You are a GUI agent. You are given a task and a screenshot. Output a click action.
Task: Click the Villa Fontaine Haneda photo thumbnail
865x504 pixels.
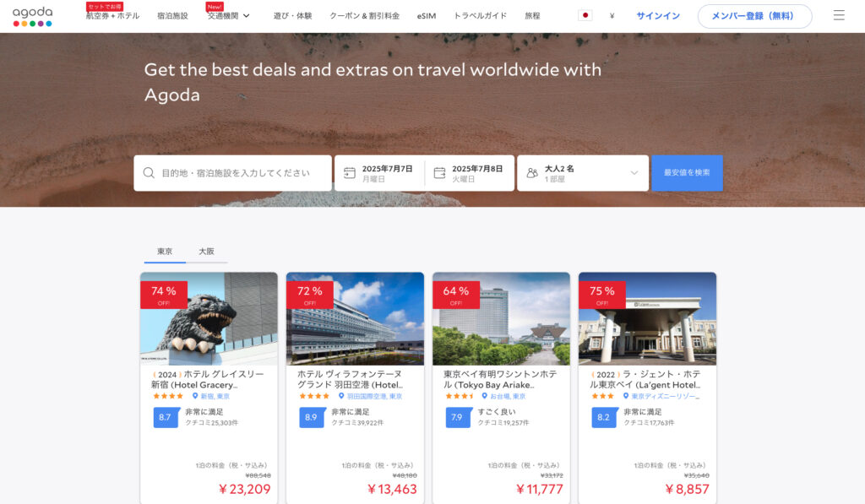point(356,319)
